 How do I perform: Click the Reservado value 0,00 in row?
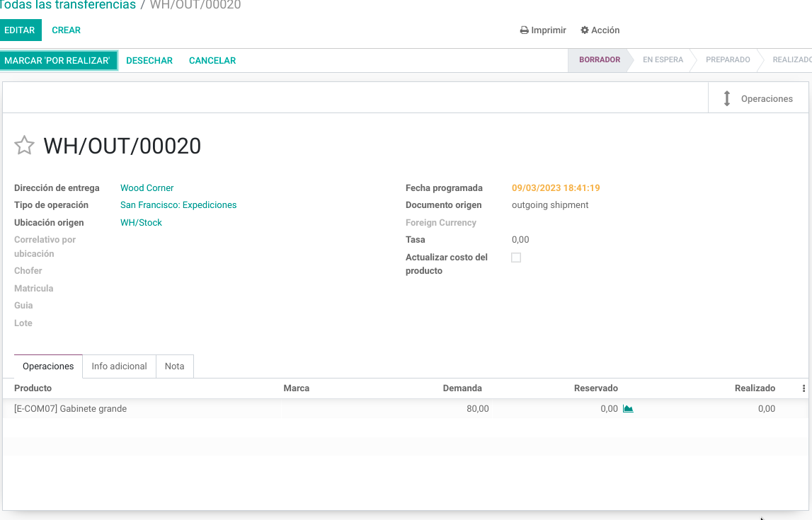click(x=609, y=409)
